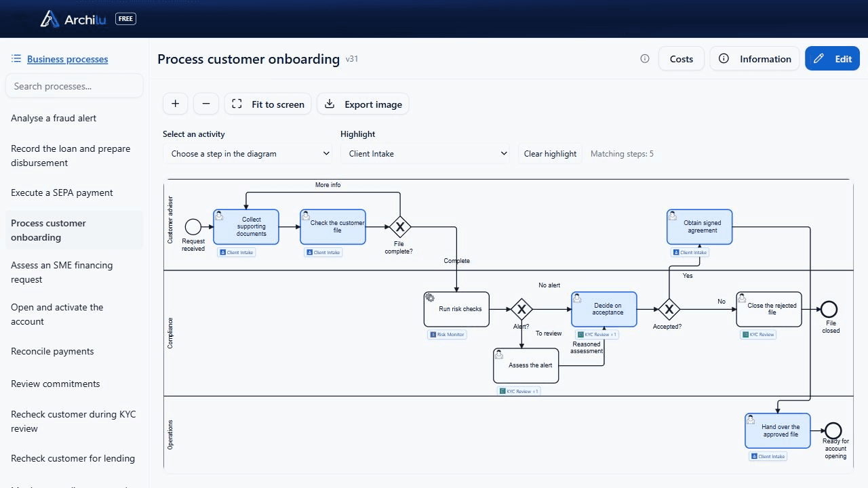Open Record the loan and prepare disbursement
Viewport: 868px width, 488px height.
point(75,156)
